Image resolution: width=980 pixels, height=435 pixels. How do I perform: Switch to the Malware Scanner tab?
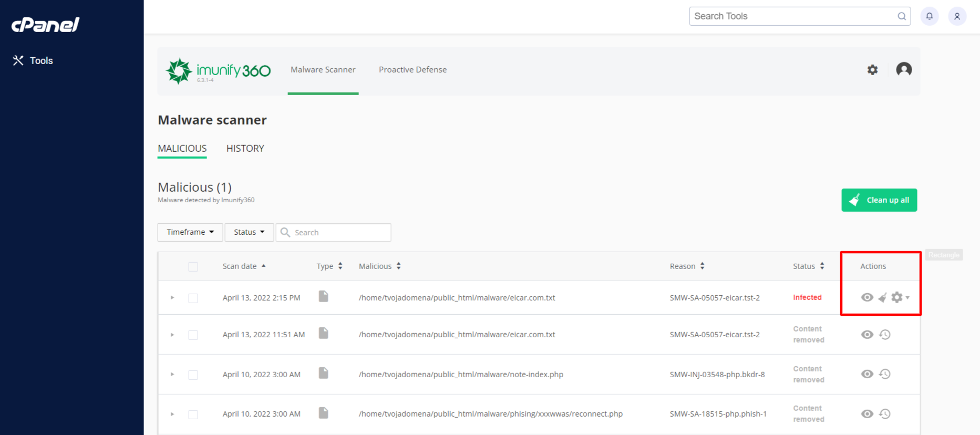coord(323,69)
